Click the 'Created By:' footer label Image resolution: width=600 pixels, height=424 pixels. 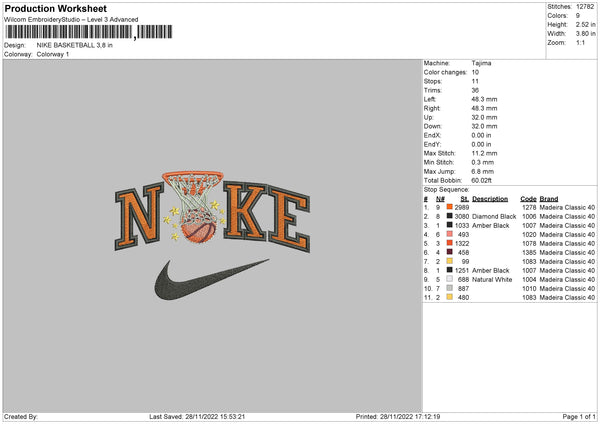21,417
